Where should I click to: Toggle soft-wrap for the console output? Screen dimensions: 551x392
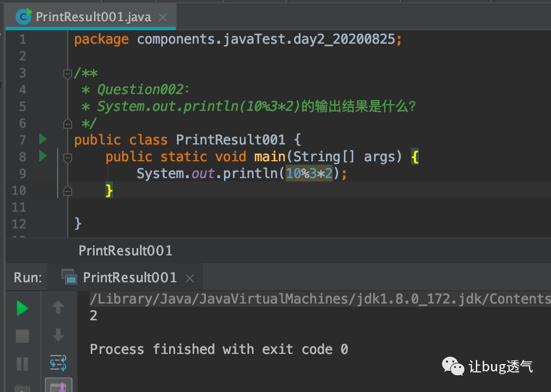pos(58,363)
